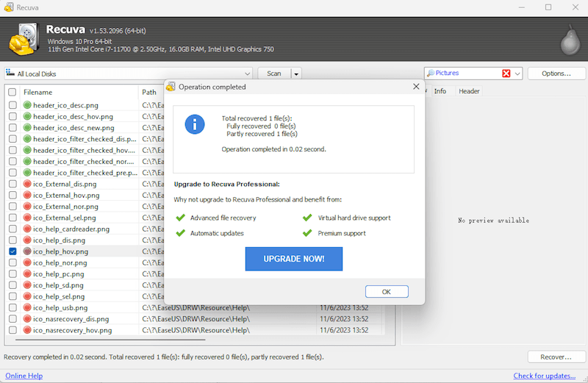
Task: Click the Recuva hard hat logo
Action: click(x=24, y=39)
